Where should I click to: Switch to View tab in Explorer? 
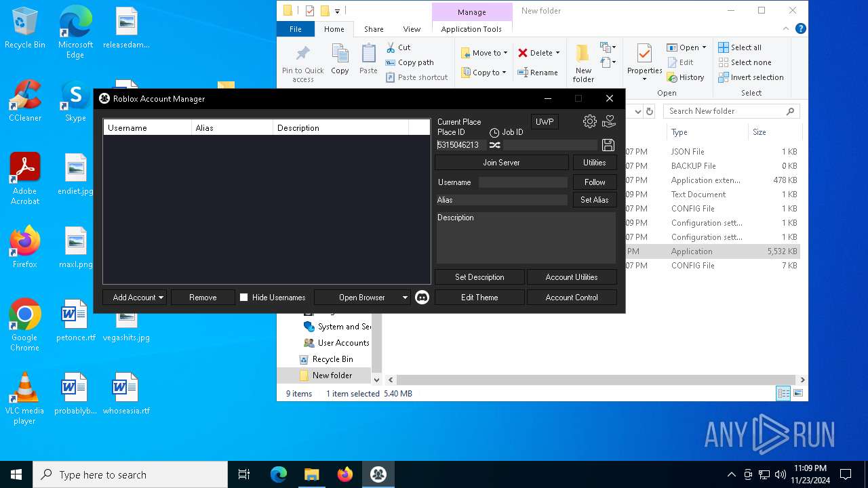tap(412, 29)
